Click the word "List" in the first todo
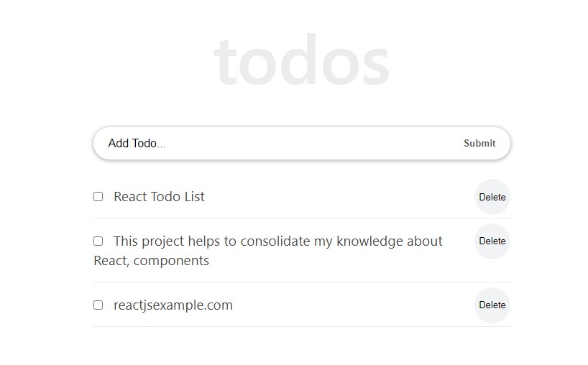The width and height of the screenshot is (588, 365). [194, 197]
